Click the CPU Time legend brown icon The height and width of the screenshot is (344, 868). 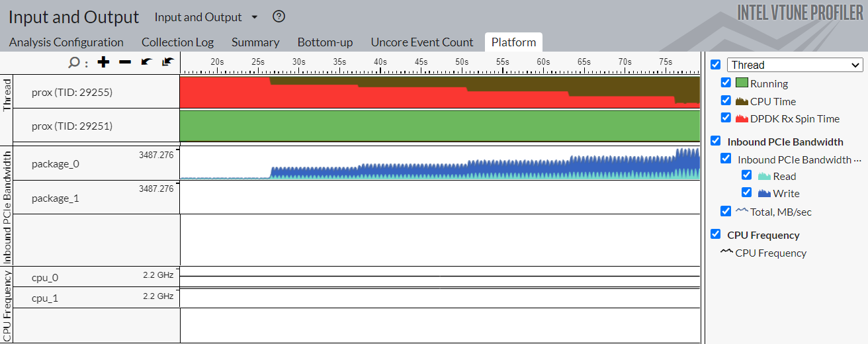742,101
